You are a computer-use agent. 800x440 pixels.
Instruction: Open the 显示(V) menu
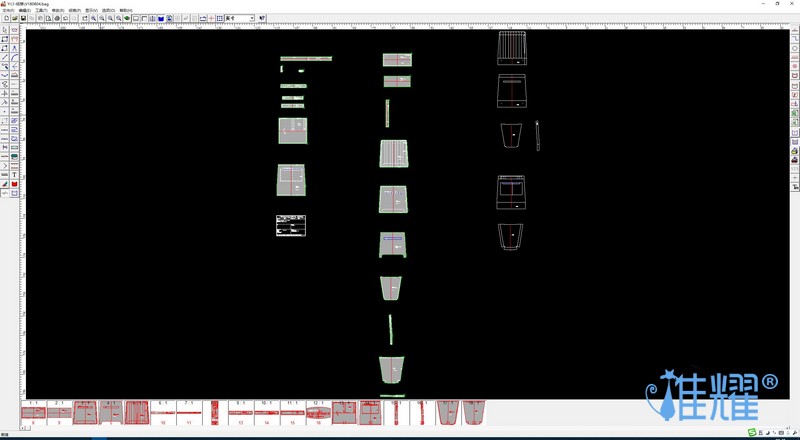91,10
